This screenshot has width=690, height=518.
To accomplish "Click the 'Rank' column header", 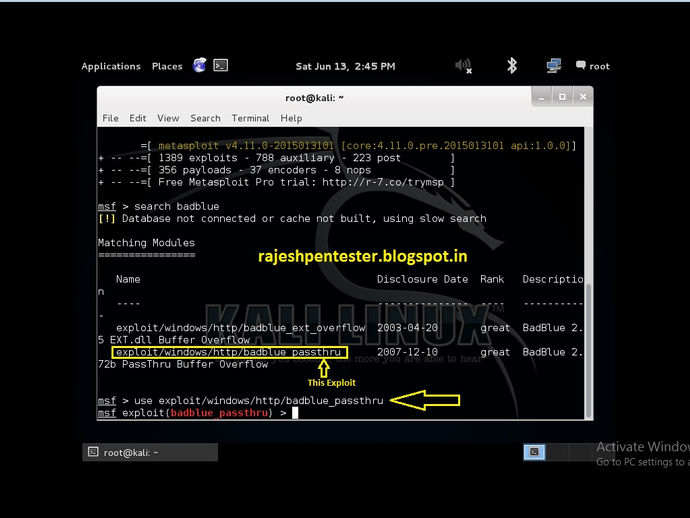I will [492, 279].
